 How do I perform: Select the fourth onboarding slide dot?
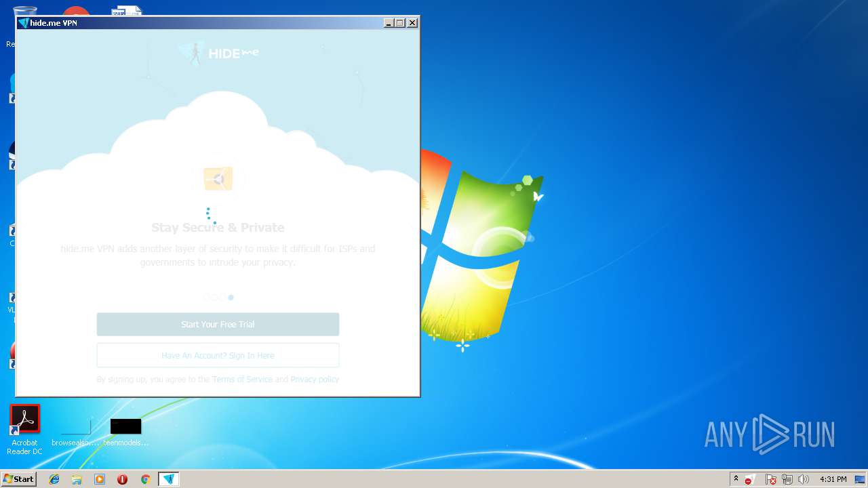[x=231, y=297]
